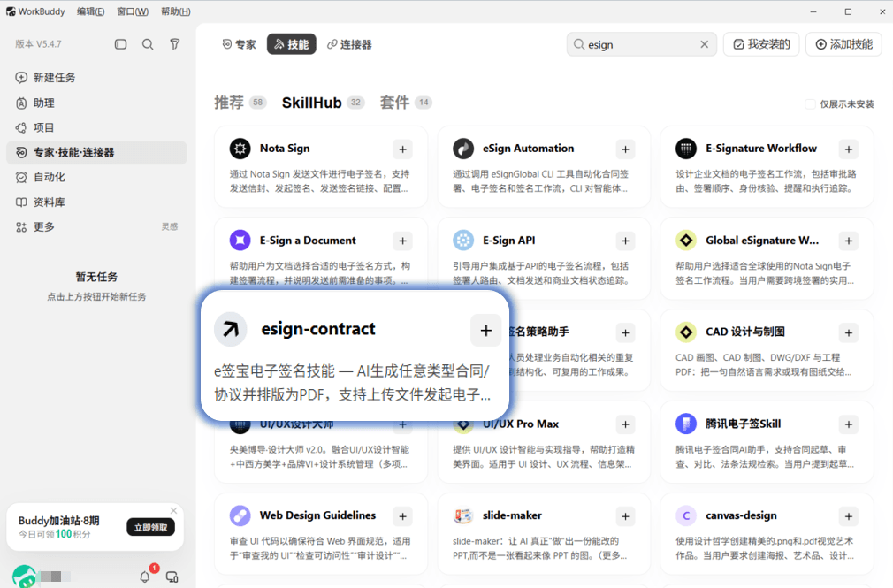Add the E-Sign API skill

click(x=625, y=241)
